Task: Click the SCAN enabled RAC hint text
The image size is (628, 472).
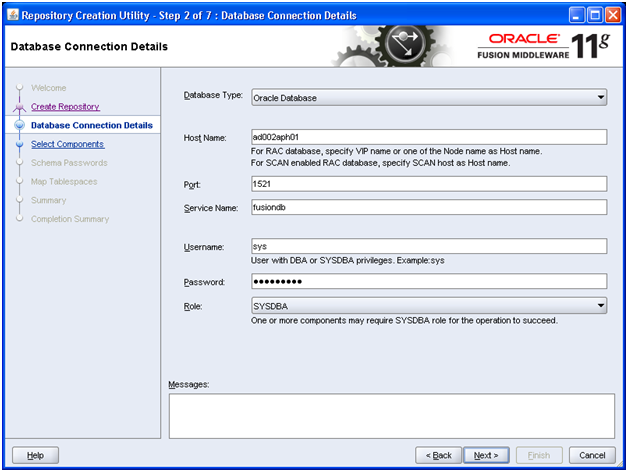Action: click(380, 163)
